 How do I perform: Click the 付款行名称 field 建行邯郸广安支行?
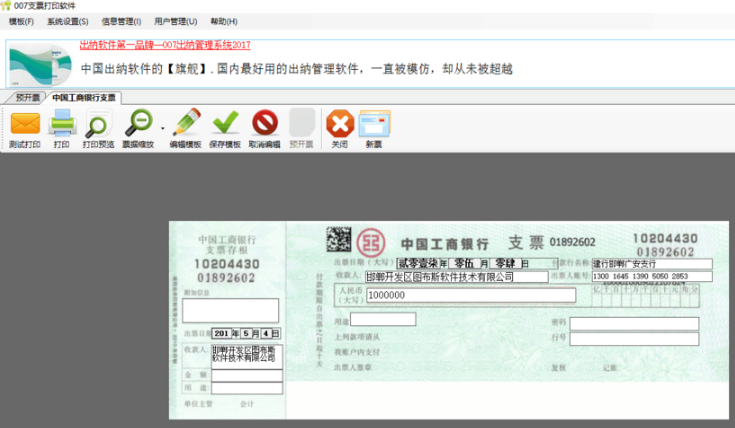[x=652, y=264]
